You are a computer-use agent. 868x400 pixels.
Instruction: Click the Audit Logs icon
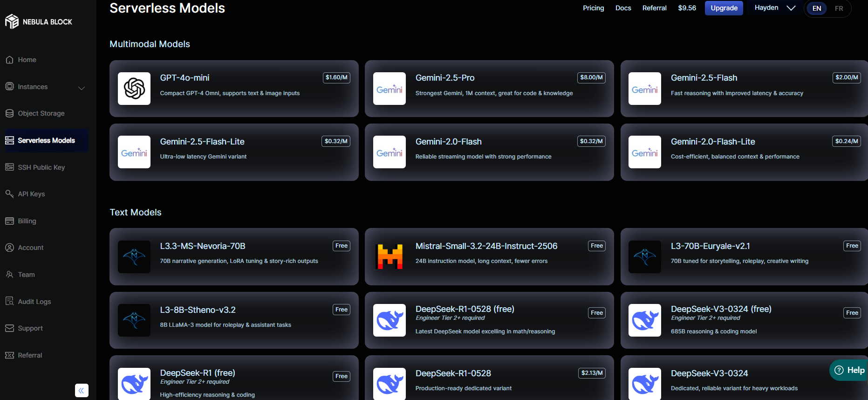pyautogui.click(x=9, y=301)
